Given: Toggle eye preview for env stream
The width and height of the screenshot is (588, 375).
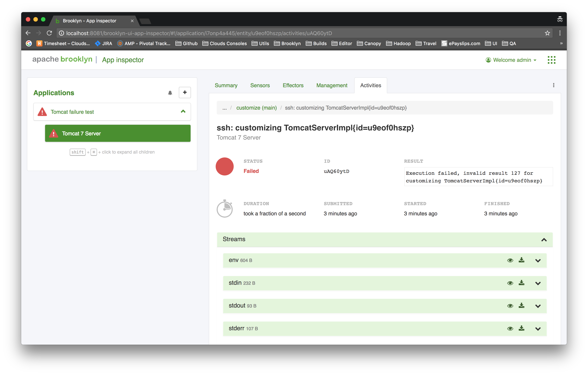Looking at the screenshot, I should [510, 260].
